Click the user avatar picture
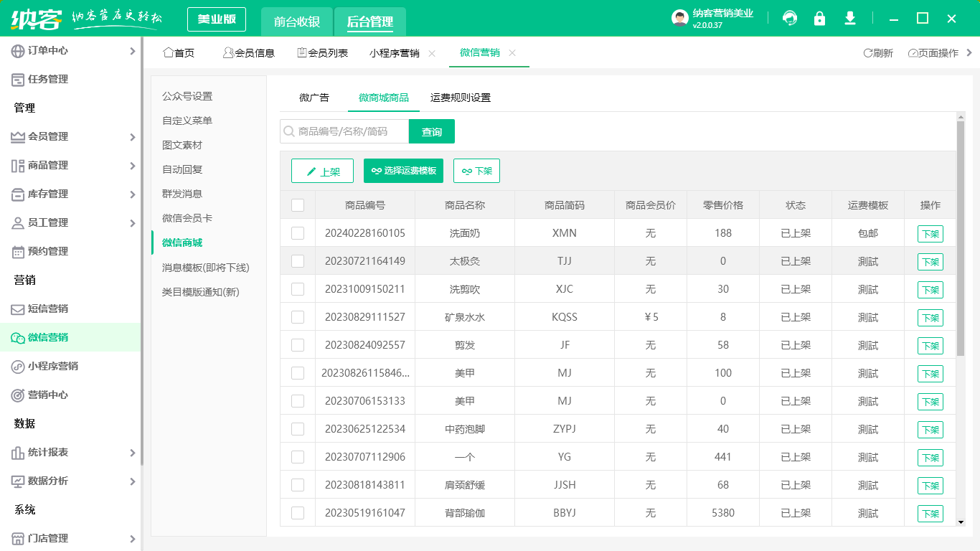This screenshot has height=551, width=980. pyautogui.click(x=679, y=19)
